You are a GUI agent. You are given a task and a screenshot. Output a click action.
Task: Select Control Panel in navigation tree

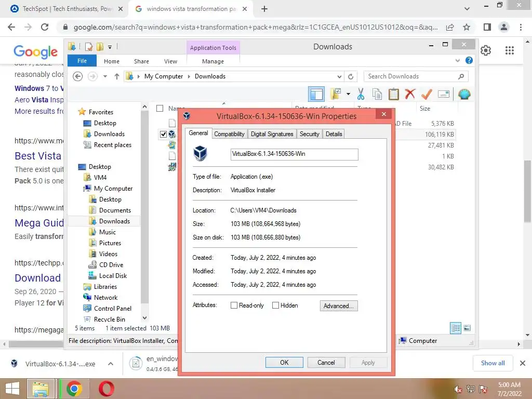112,309
